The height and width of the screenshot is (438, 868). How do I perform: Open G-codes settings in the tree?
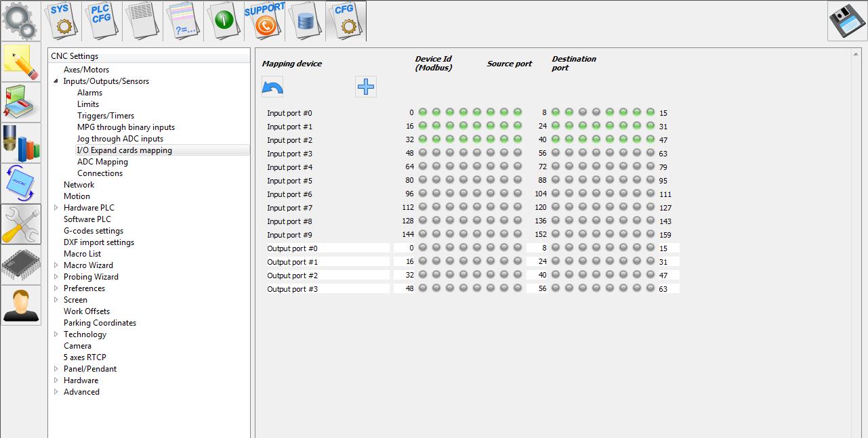[x=94, y=231]
